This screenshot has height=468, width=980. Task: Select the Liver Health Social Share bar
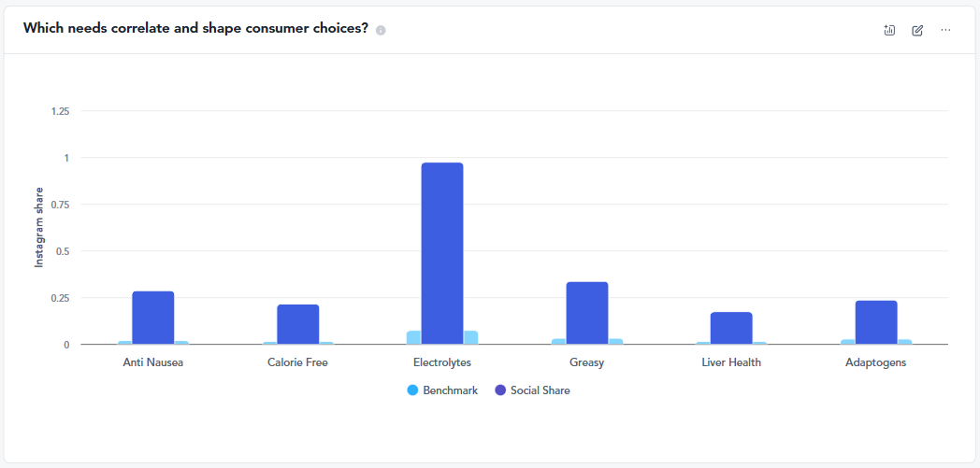pyautogui.click(x=731, y=328)
